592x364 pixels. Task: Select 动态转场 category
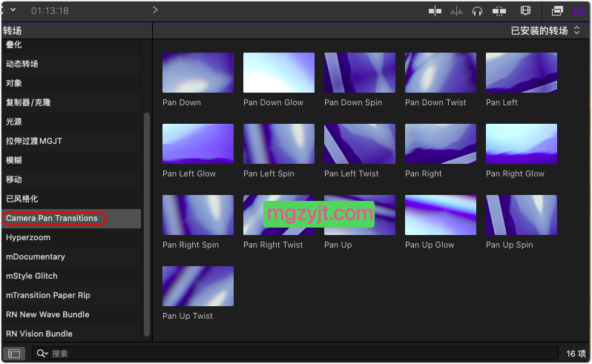71,64
